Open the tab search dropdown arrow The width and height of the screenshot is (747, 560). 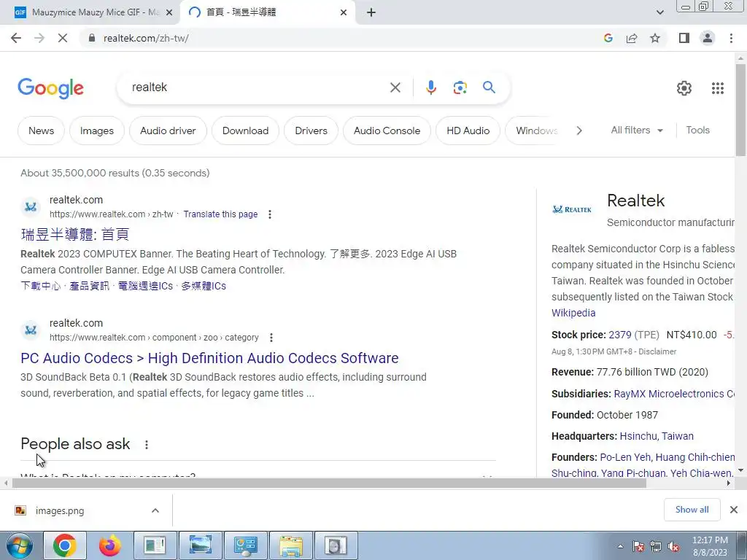point(659,12)
